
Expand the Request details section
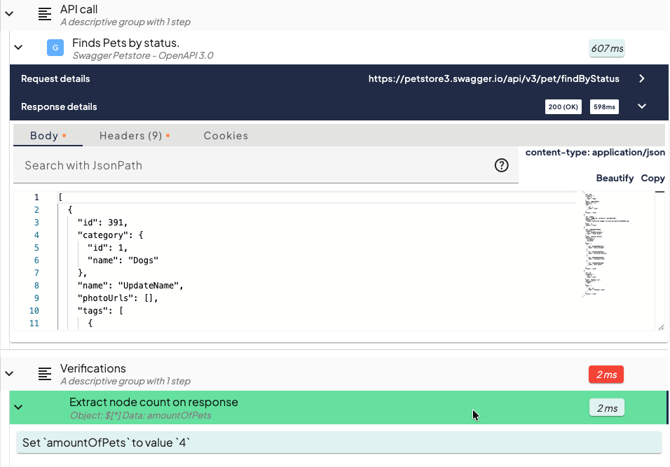pos(642,79)
